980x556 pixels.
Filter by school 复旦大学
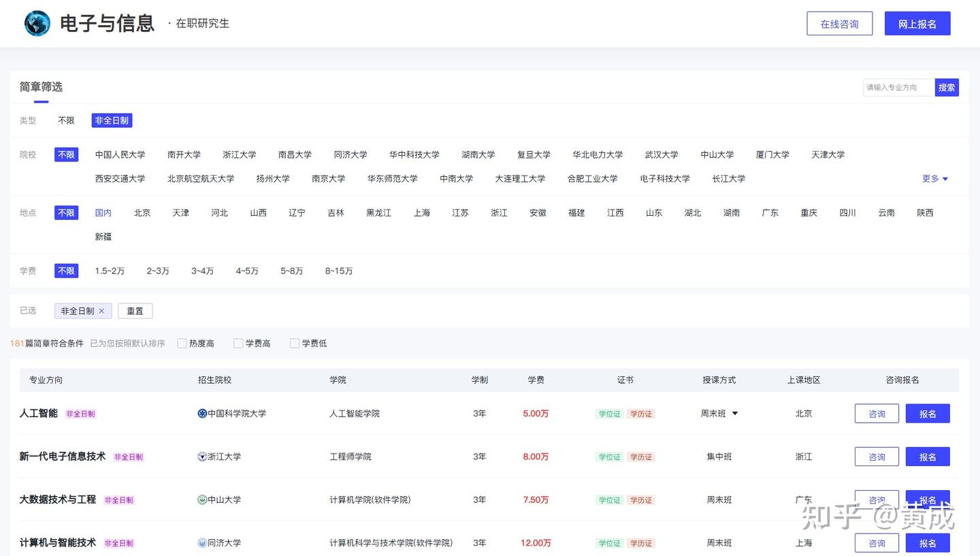pos(534,154)
